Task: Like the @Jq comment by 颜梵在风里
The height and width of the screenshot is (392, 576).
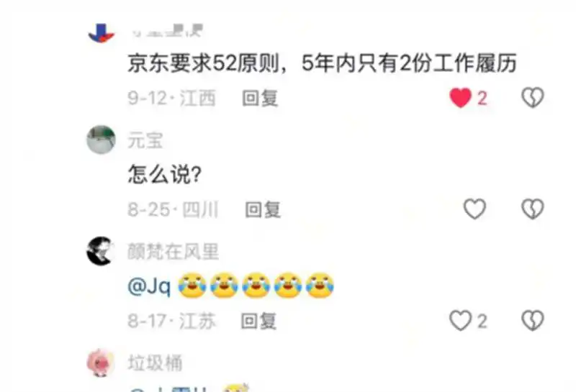Action: point(460,321)
